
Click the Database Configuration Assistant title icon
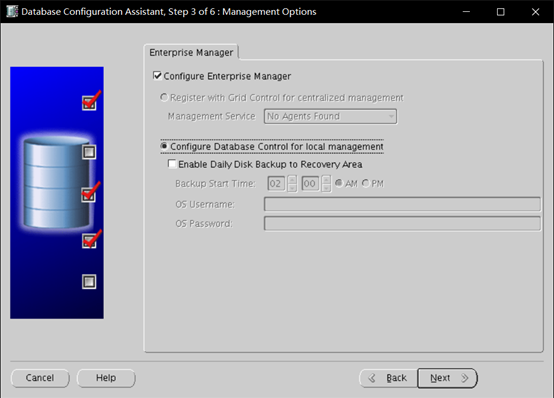(x=12, y=12)
